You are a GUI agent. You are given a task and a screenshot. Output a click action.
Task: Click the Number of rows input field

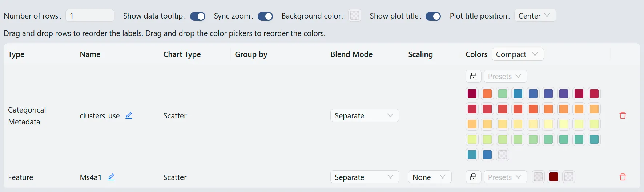90,16
